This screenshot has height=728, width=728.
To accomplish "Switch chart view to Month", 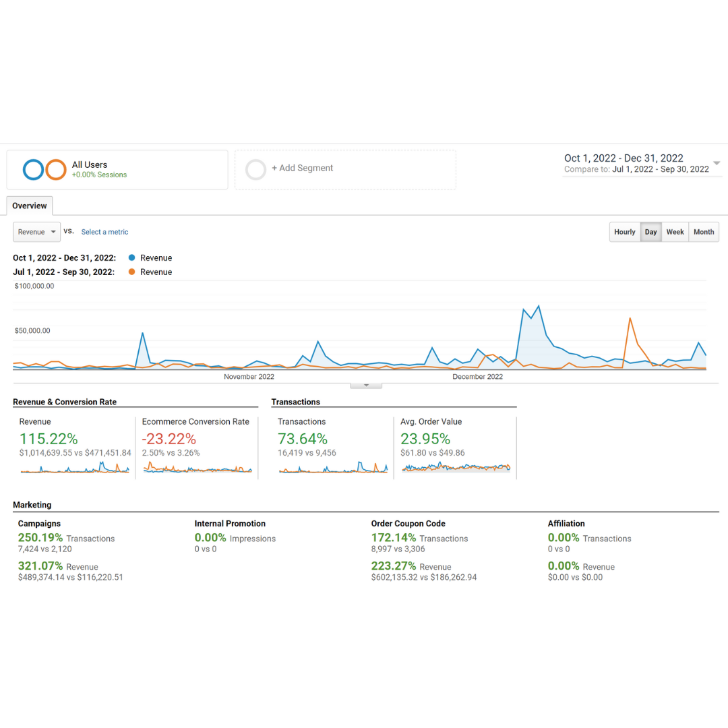I will [x=704, y=232].
